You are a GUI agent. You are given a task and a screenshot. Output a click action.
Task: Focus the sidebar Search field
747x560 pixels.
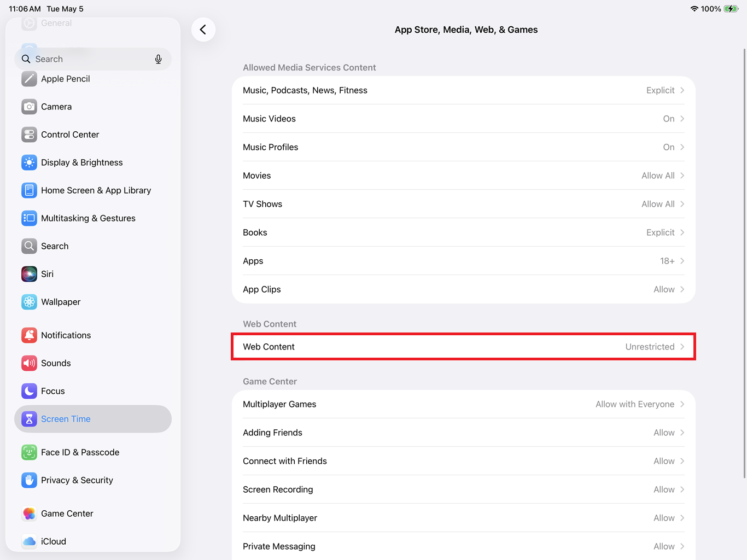pyautogui.click(x=93, y=59)
